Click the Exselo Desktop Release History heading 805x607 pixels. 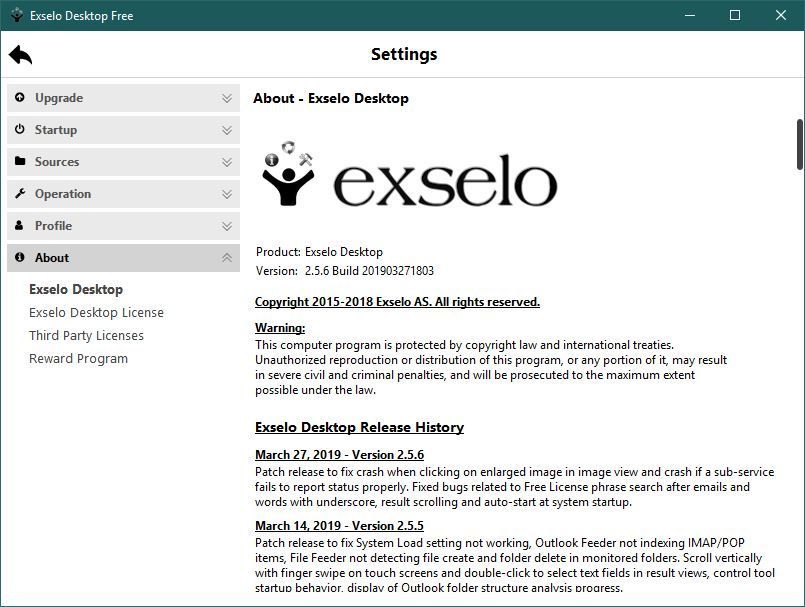(x=359, y=427)
